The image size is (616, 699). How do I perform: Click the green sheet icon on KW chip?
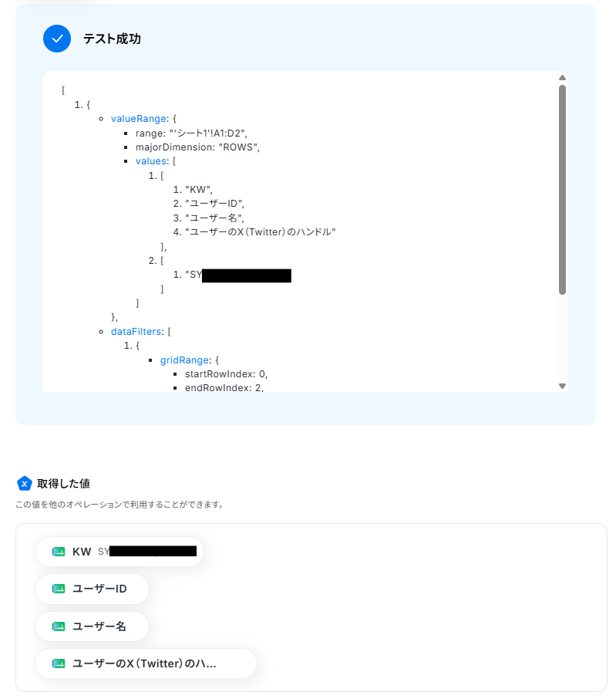59,552
